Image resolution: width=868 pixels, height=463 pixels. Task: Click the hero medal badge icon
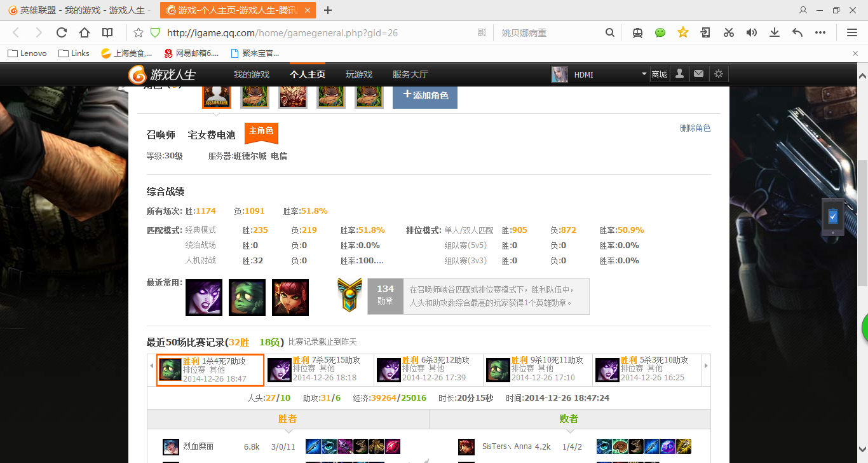pyautogui.click(x=349, y=294)
